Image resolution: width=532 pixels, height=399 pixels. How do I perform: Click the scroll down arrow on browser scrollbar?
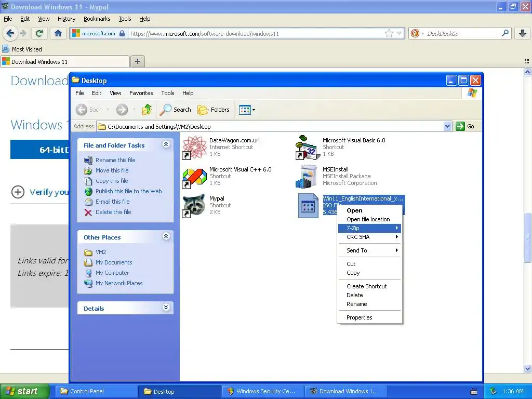coord(528,368)
